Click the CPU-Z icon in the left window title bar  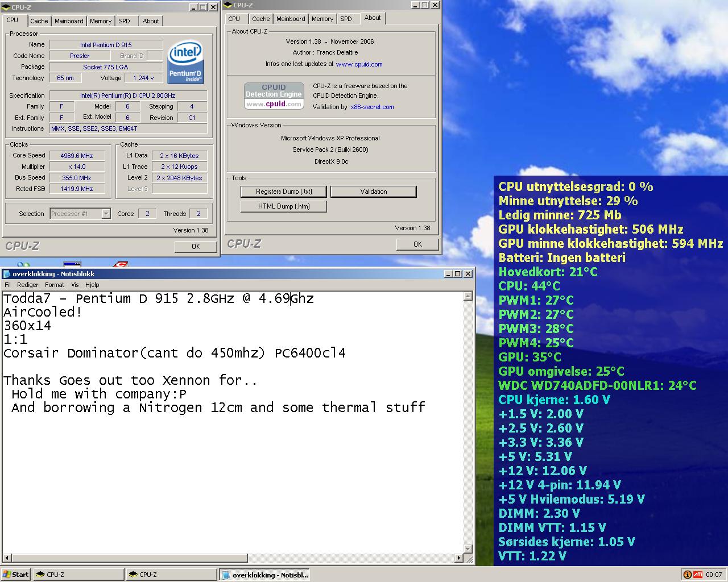tap(6, 7)
